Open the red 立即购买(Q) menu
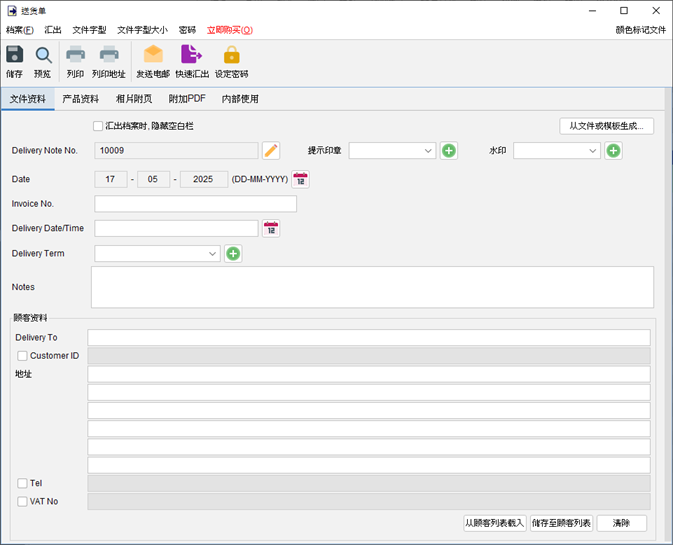Viewport: 673px width, 545px height. tap(230, 30)
